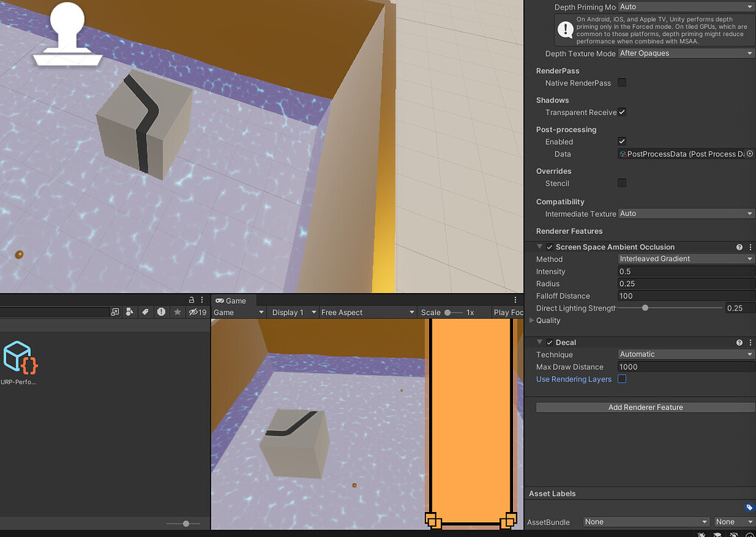756x537 pixels.
Task: Disable Transparent Receive Shadows
Action: coord(622,112)
